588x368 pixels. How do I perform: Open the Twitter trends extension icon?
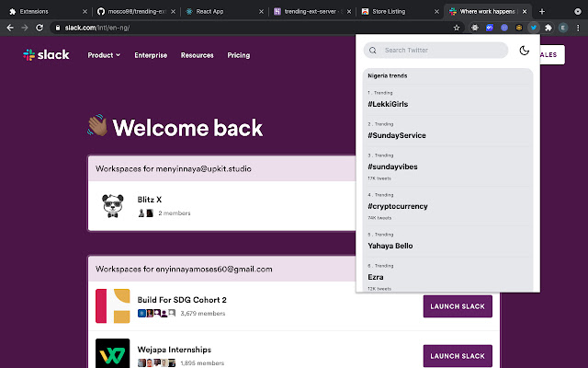click(533, 28)
